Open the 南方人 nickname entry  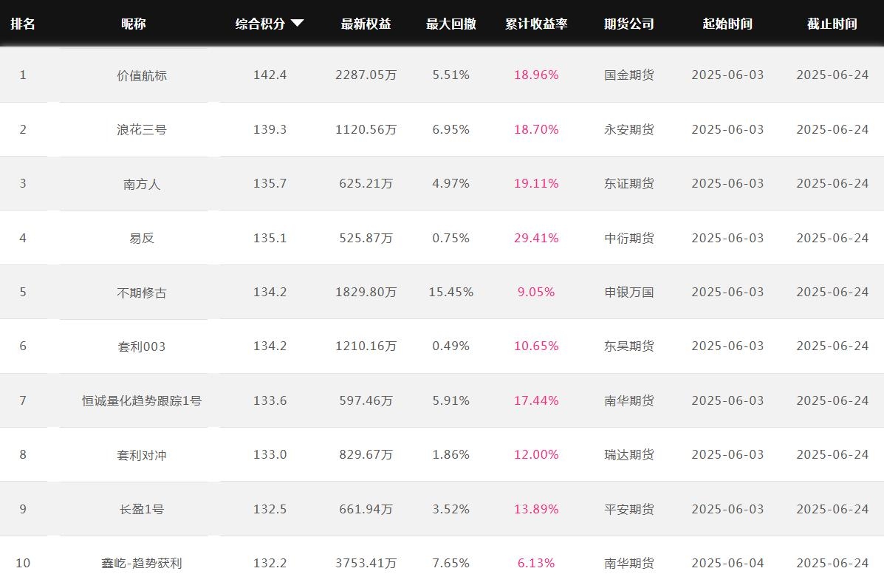pyautogui.click(x=142, y=184)
